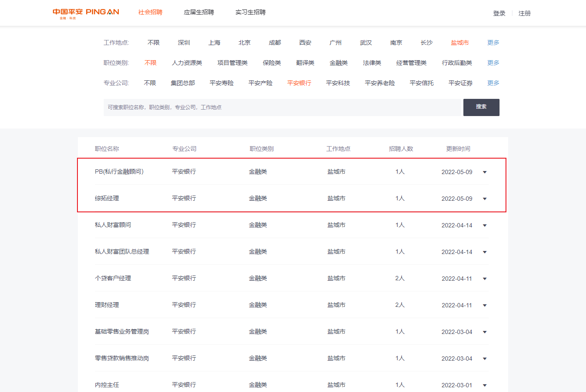Image resolution: width=586 pixels, height=392 pixels.
Task: Choose 平安科技 company filter
Action: click(x=338, y=83)
